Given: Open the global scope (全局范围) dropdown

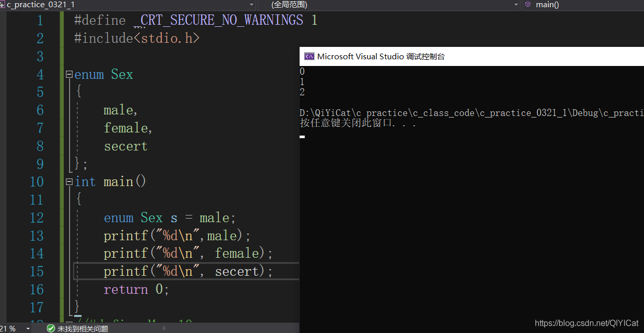Looking at the screenshot, I should pyautogui.click(x=516, y=5).
